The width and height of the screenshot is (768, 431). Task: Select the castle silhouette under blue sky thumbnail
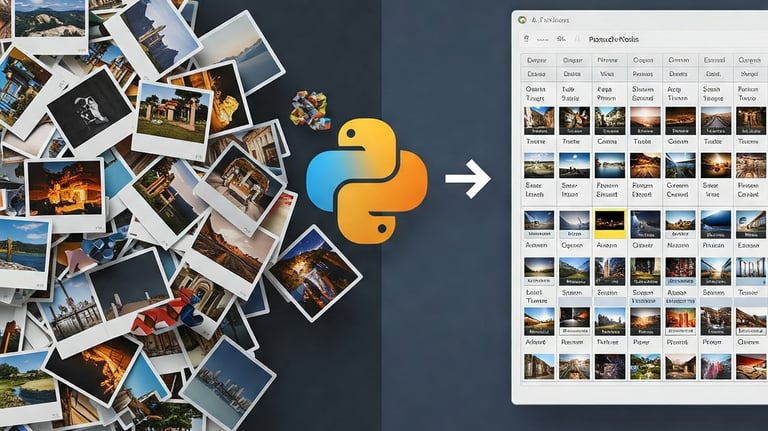pos(610,321)
